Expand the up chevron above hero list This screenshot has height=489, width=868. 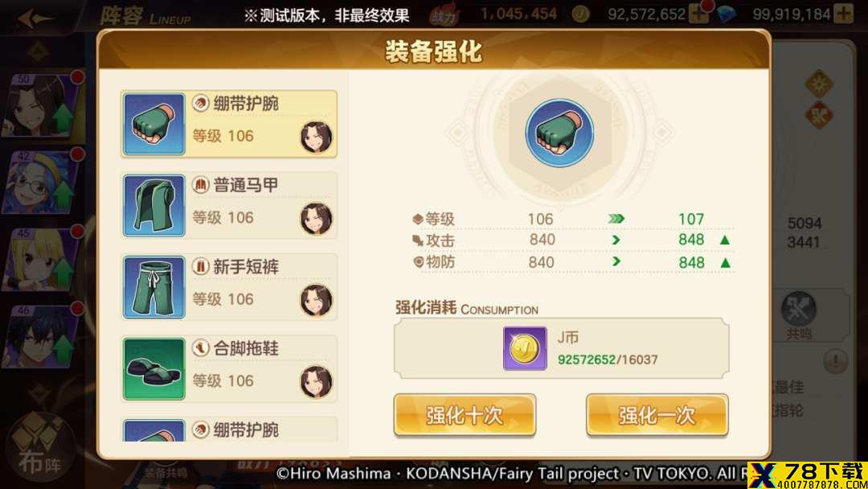pos(38,52)
